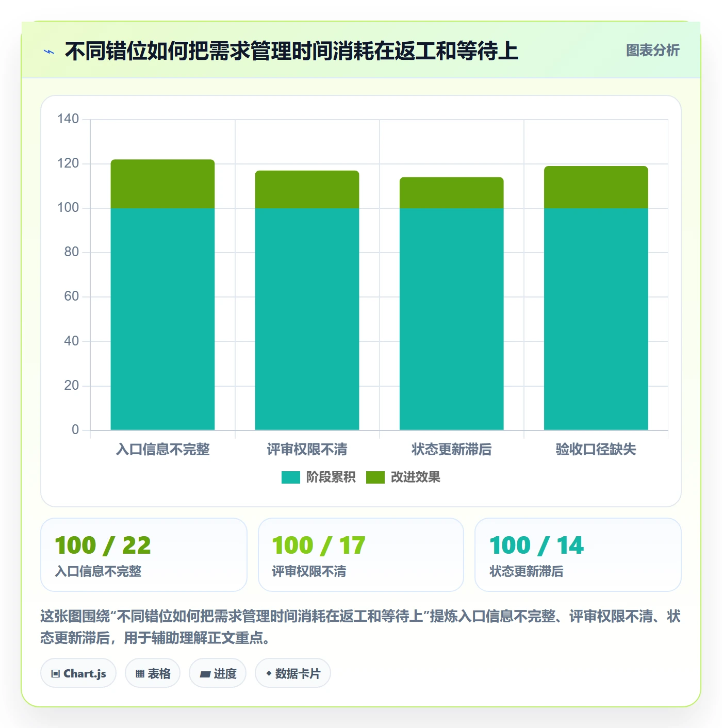Click the 入口信息不完整 x-axis label
The image size is (722, 728).
coord(163,450)
